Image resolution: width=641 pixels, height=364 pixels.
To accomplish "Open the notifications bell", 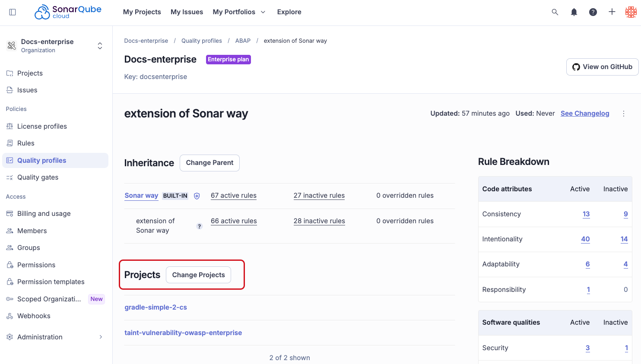I will [x=574, y=12].
